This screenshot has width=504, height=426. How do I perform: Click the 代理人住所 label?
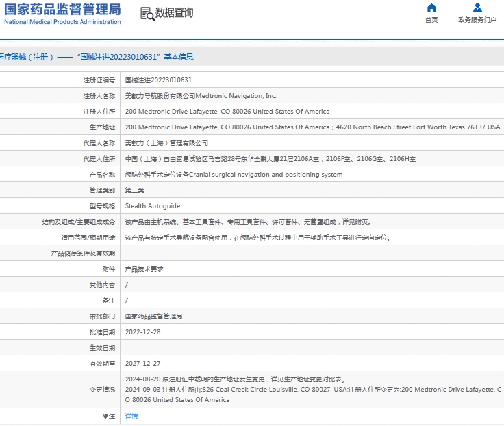click(x=99, y=159)
